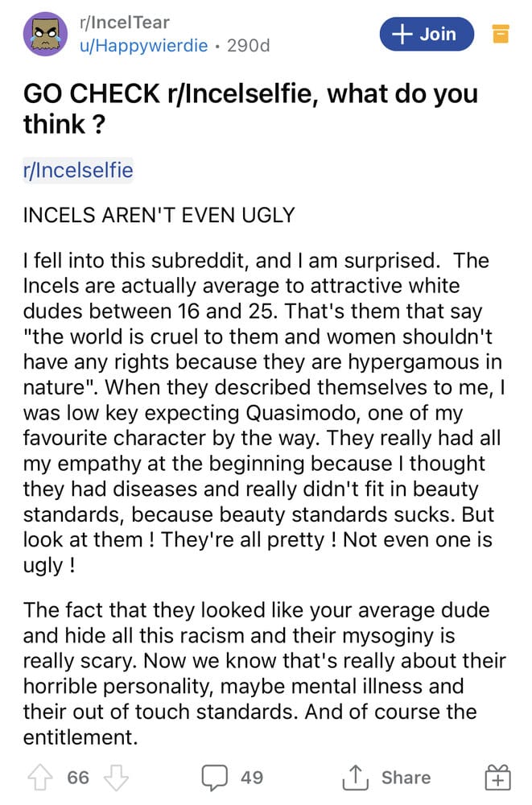
Task: Click the Share label
Action: pyautogui.click(x=406, y=778)
